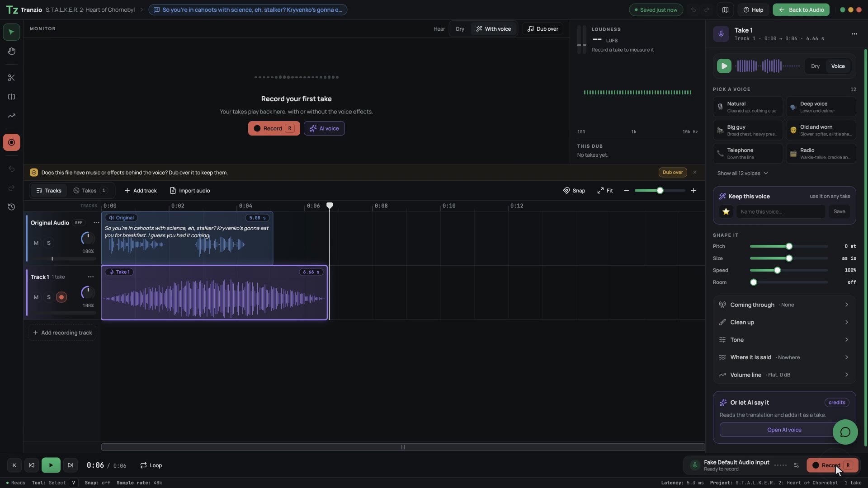This screenshot has width=868, height=488.
Task: Open audio input settings sliders icon
Action: (796, 465)
